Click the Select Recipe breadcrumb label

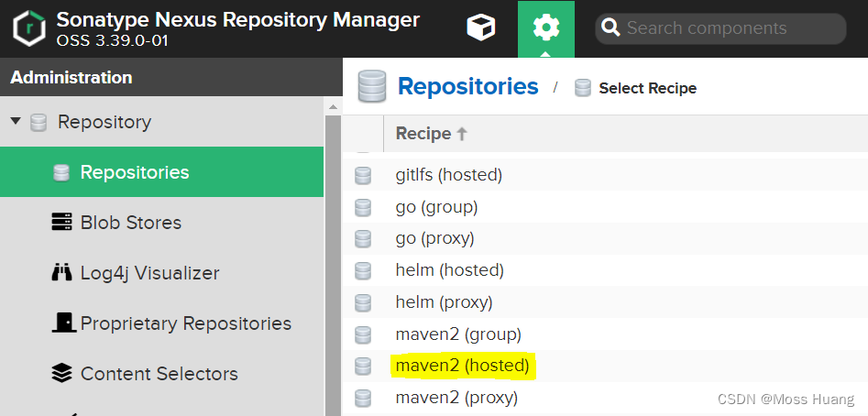[x=648, y=88]
